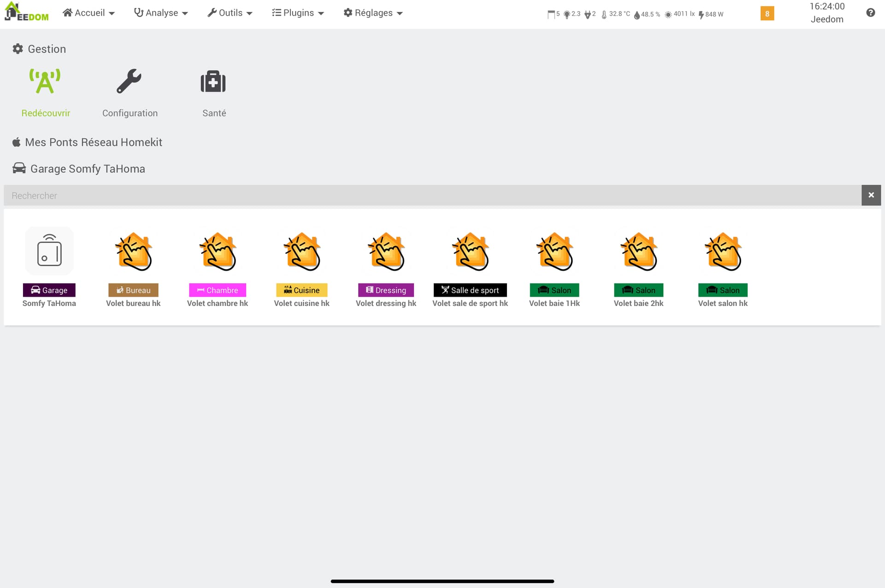
Task: Open the Volet sale de sport hk
Action: click(470, 252)
